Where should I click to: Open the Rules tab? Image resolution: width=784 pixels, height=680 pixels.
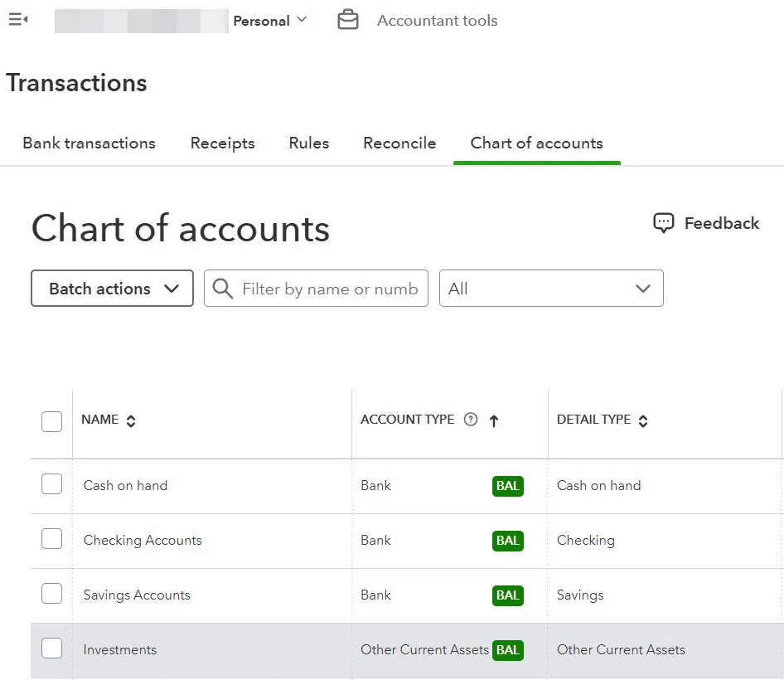click(x=308, y=143)
